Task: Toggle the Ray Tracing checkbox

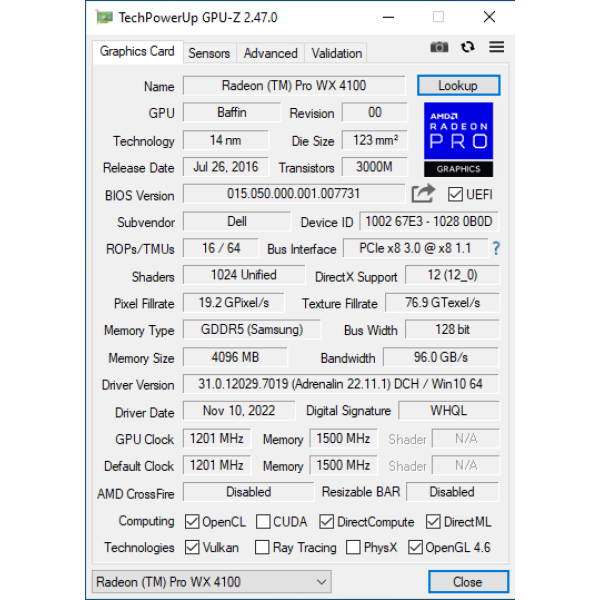Action: click(x=262, y=547)
